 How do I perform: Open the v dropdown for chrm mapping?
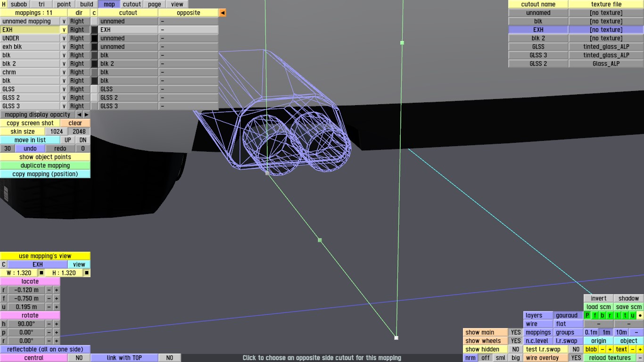[64, 72]
